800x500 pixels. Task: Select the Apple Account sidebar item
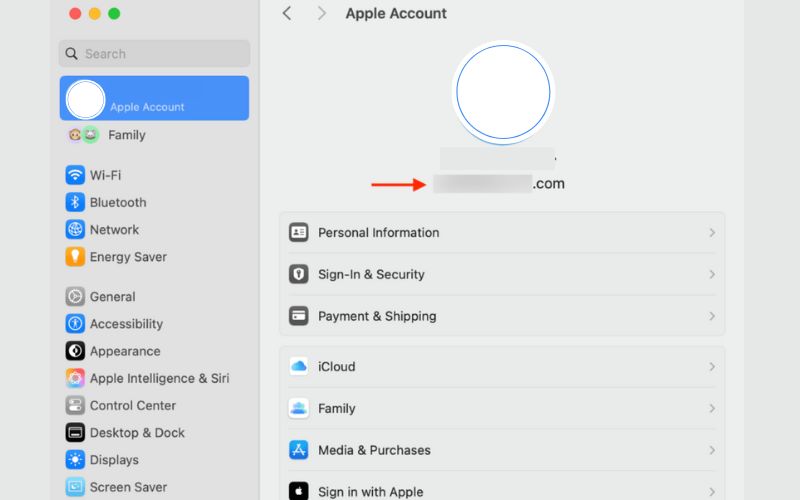[154, 98]
